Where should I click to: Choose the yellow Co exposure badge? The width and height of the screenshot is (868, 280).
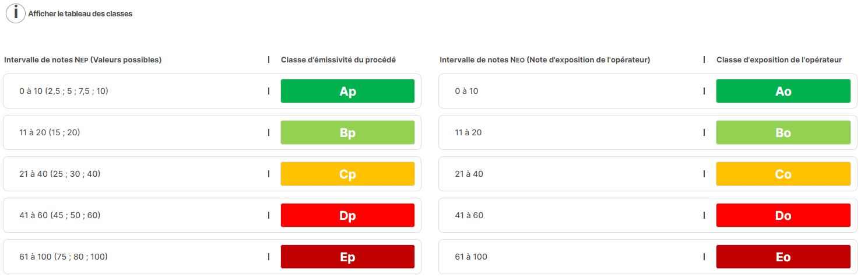783,174
